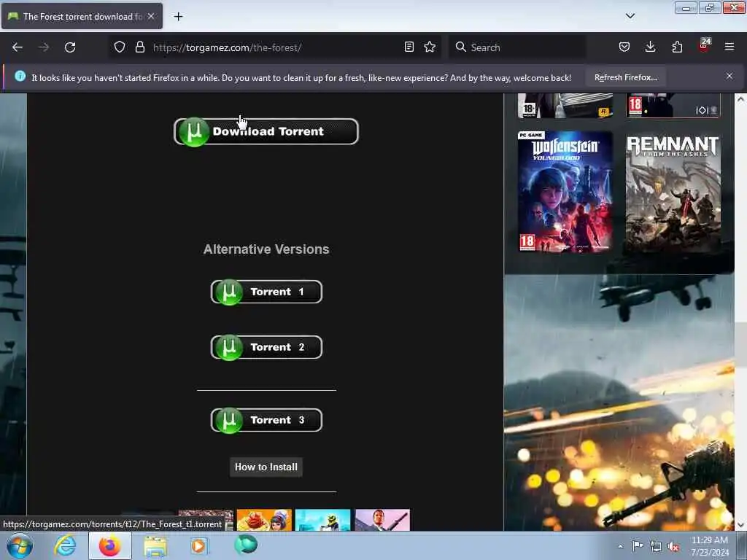
Task: Bookmark this page with the star
Action: (x=430, y=47)
